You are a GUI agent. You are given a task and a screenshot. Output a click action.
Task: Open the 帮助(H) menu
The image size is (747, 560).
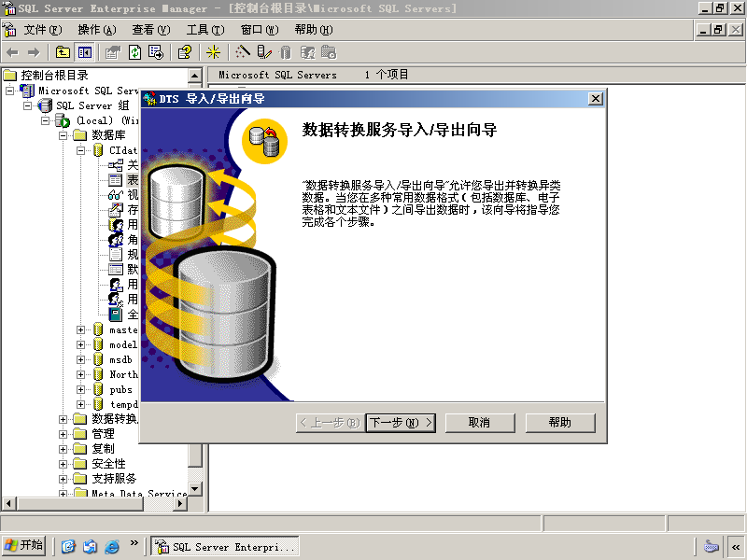[x=314, y=30]
